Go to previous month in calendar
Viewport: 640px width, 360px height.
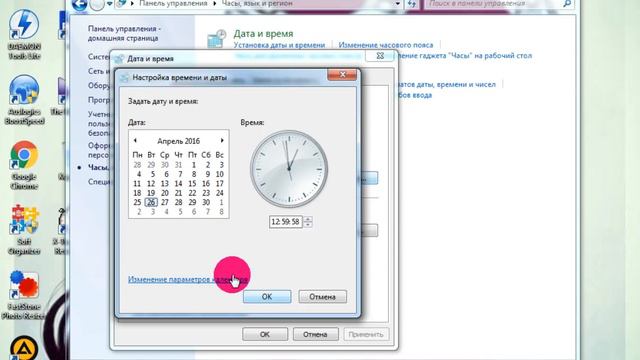pos(135,140)
